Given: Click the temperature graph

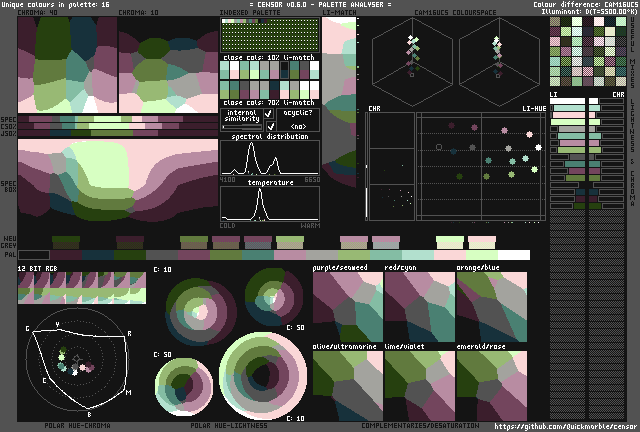Looking at the screenshot, I should coord(270,204).
